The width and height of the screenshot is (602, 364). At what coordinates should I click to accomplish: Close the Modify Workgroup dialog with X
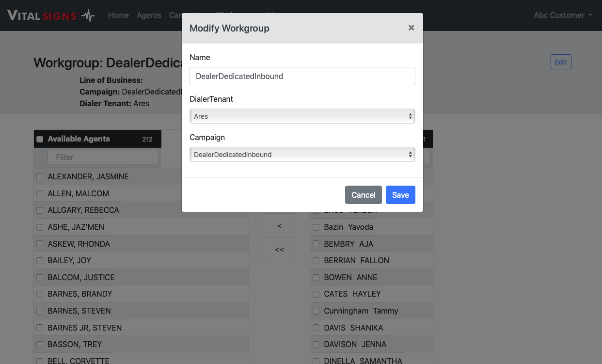411,28
